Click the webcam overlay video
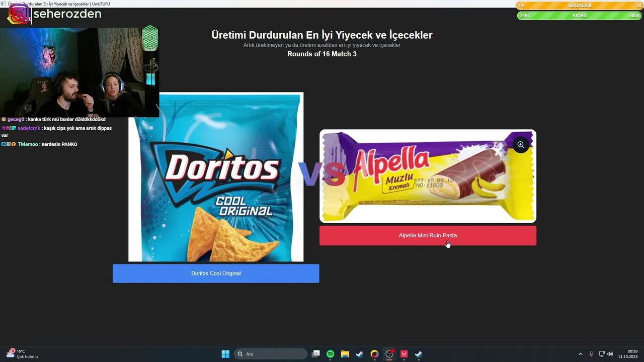 coord(79,72)
